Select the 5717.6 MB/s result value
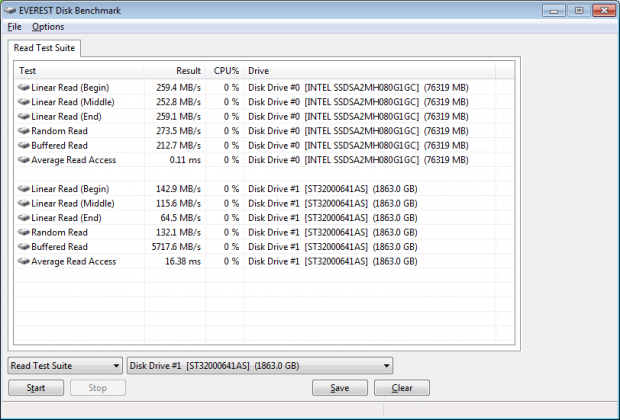Screen dimensions: 620x420 pos(176,247)
